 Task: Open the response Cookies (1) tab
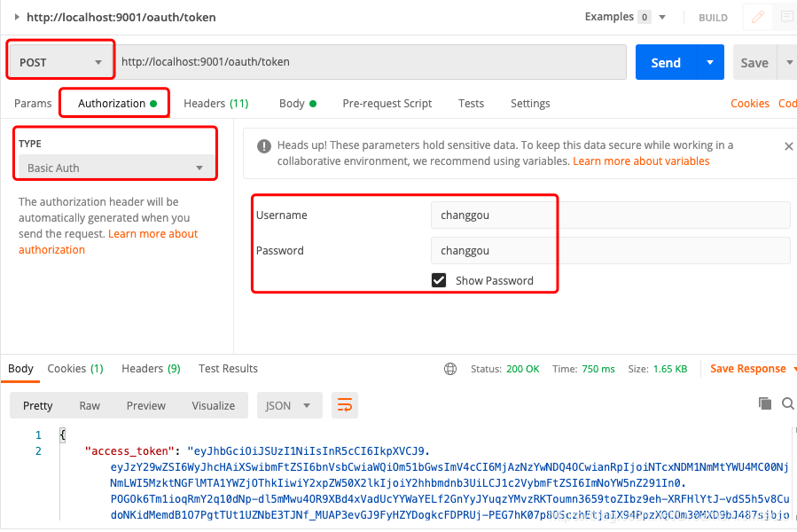tap(75, 369)
